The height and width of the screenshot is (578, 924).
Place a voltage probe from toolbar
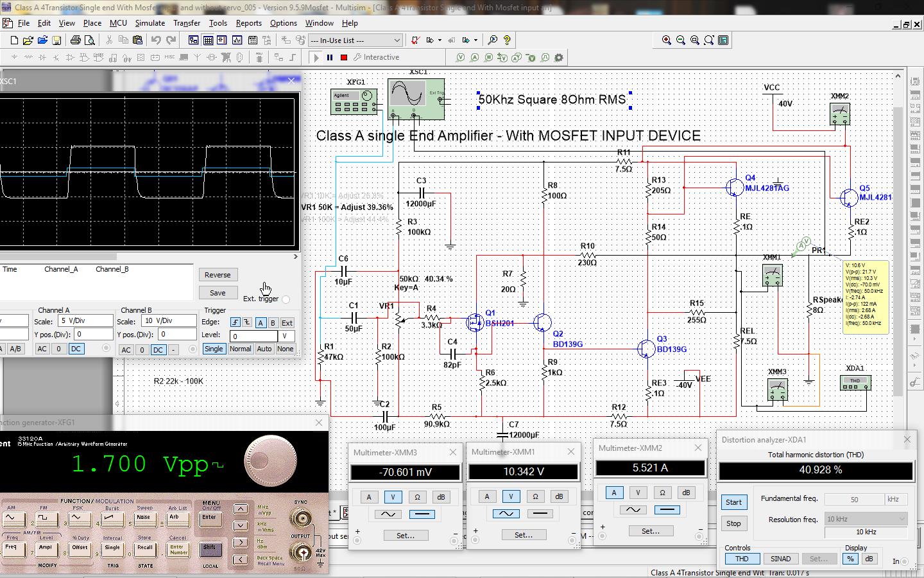(x=460, y=57)
